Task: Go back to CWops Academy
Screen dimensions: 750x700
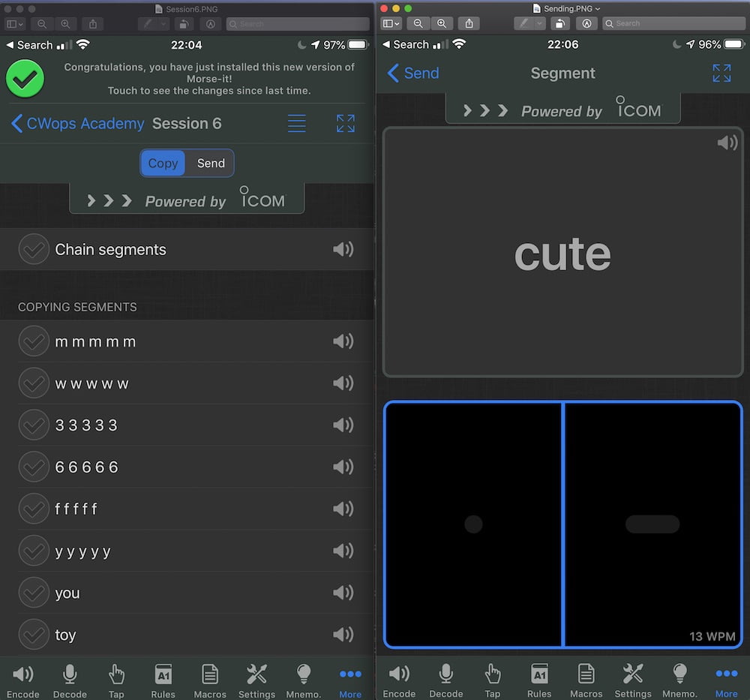Action: 77,124
